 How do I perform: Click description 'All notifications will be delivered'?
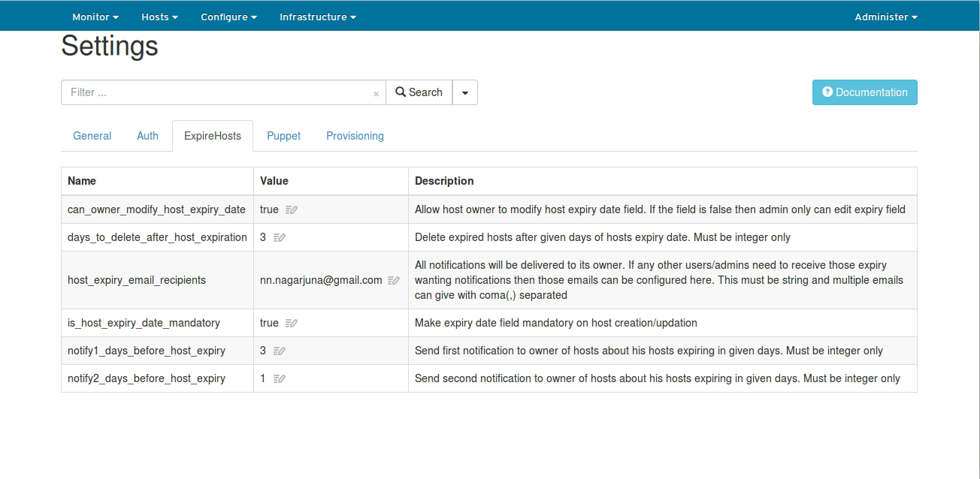[x=659, y=280]
